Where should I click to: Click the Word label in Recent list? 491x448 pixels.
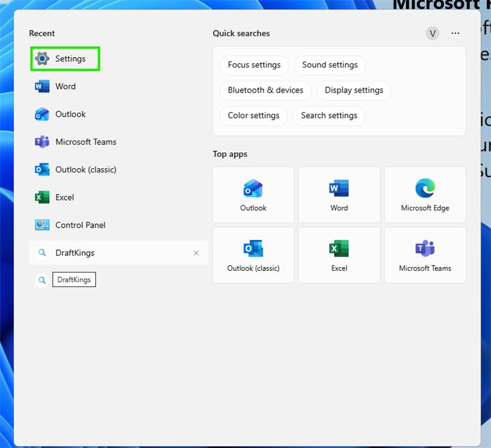point(66,87)
